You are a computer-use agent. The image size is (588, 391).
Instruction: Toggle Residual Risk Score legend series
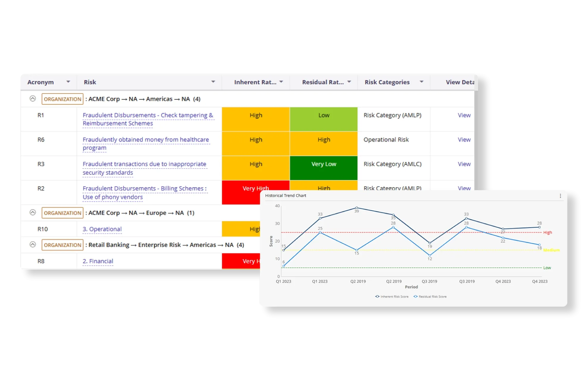pyautogui.click(x=430, y=297)
